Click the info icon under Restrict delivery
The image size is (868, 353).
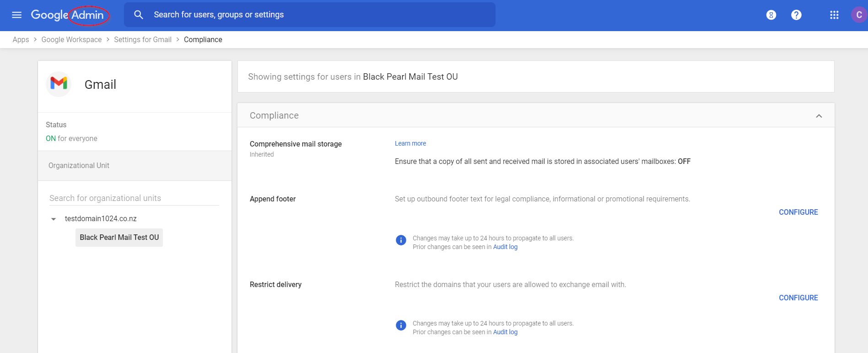point(401,325)
